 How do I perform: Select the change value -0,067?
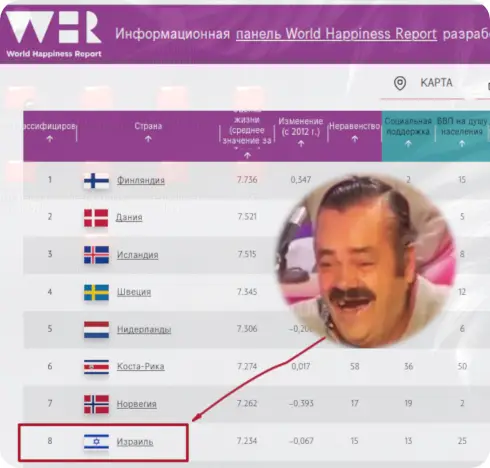[301, 441]
